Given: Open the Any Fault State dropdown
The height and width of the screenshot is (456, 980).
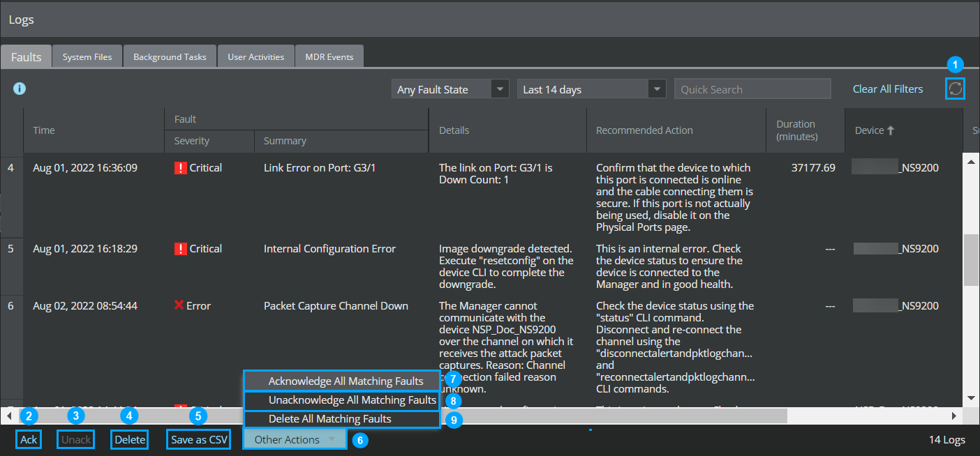Looking at the screenshot, I should pyautogui.click(x=450, y=89).
